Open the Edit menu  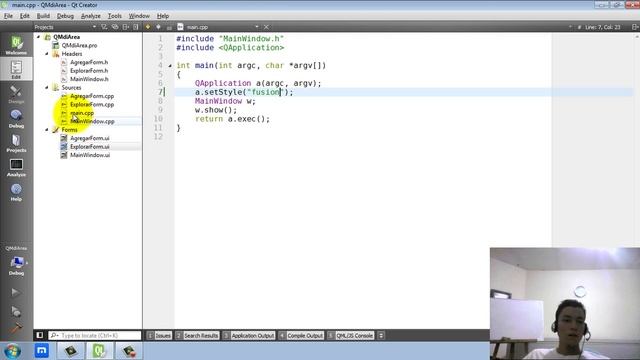24,16
